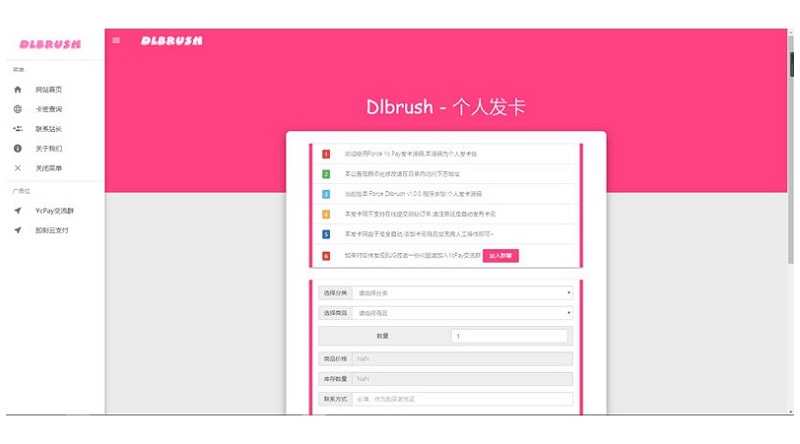Click the hamburger menu icon in header

116,41
